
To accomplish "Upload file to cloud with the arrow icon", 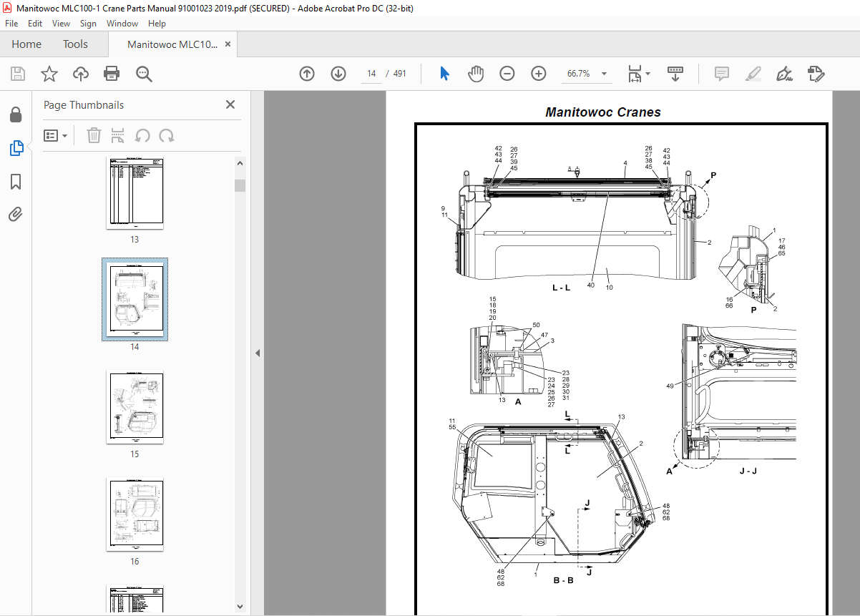I will (x=80, y=74).
